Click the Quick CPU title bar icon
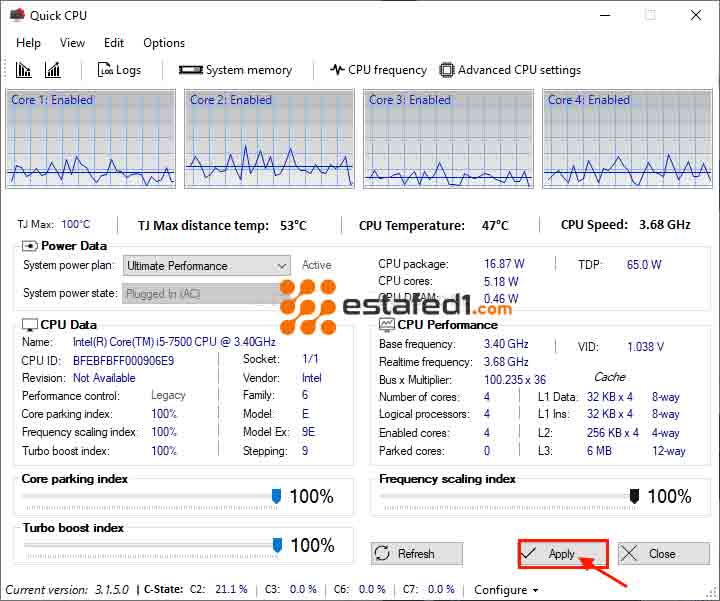The image size is (720, 601). click(x=17, y=15)
